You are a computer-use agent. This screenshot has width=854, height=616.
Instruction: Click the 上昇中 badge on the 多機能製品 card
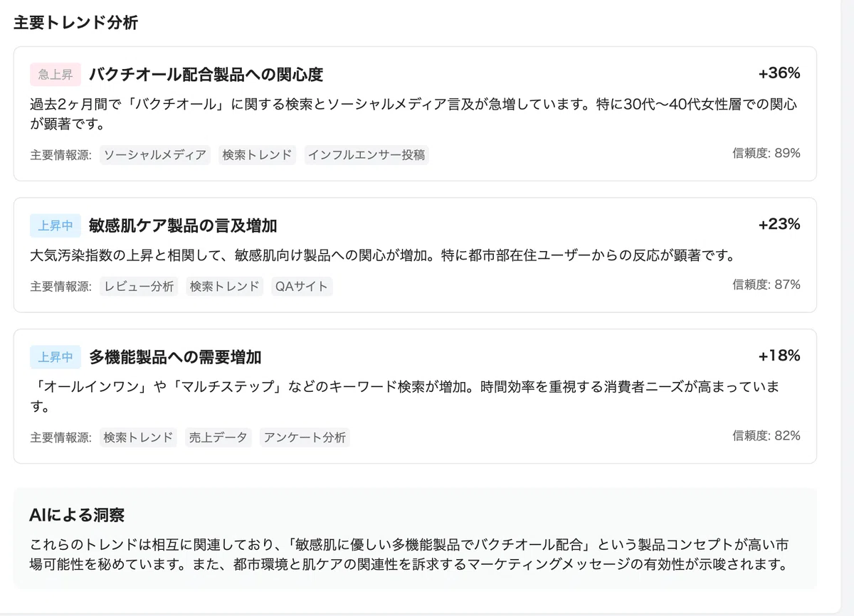pos(56,356)
